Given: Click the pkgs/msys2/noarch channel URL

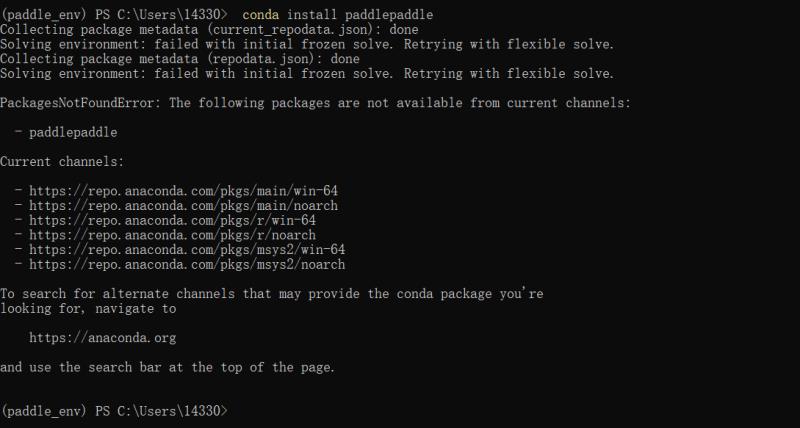Looking at the screenshot, I should (187, 264).
